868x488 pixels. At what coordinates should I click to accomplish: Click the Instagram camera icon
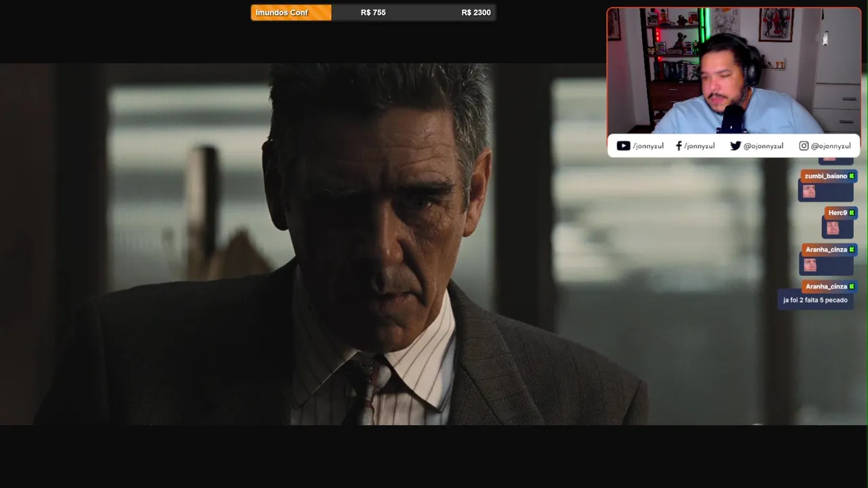click(804, 146)
